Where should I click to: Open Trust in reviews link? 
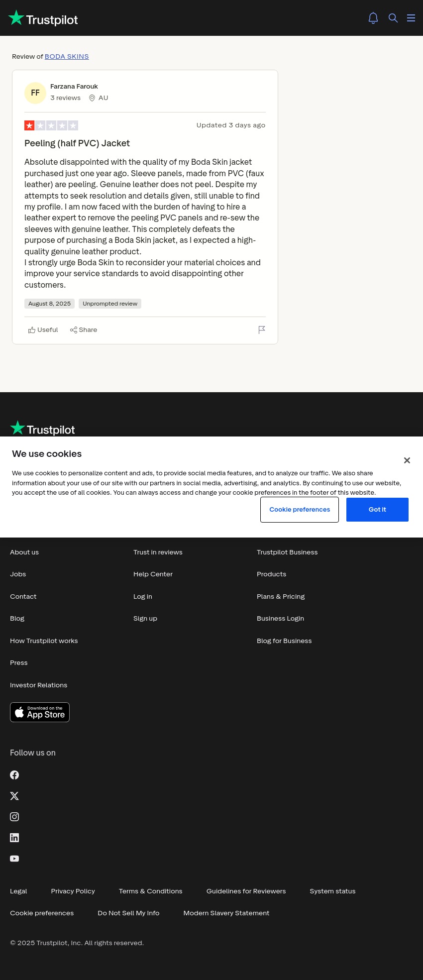click(x=158, y=552)
